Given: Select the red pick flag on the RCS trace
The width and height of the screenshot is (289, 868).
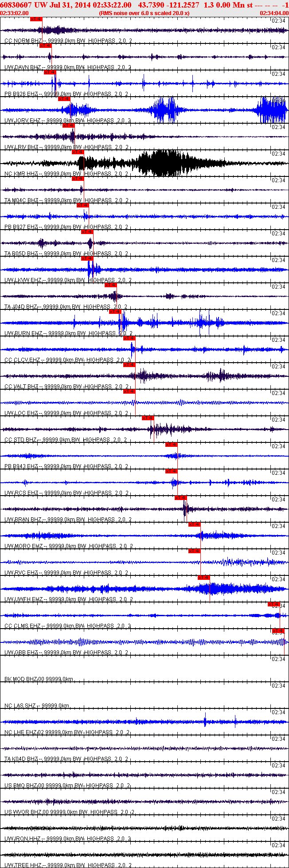Looking at the screenshot, I should pos(171,471).
